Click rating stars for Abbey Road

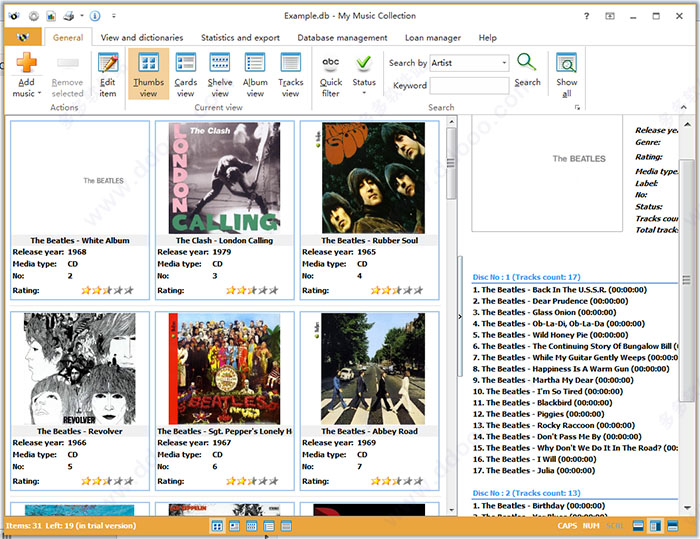pos(396,481)
